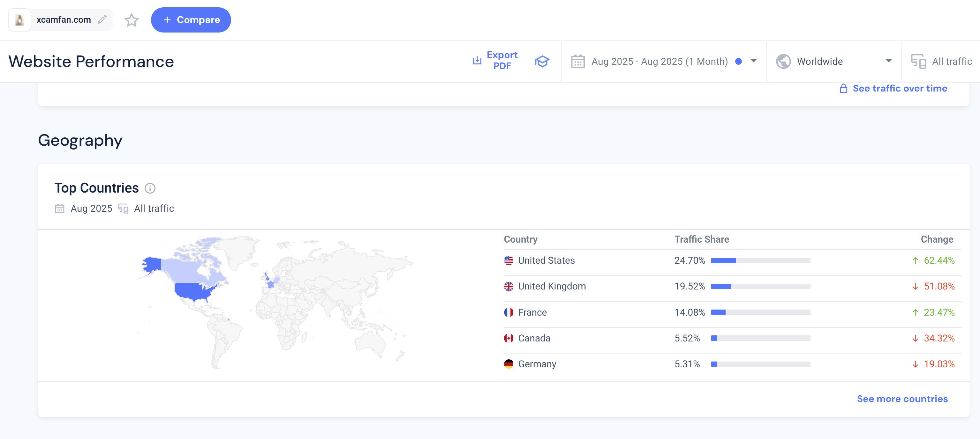The width and height of the screenshot is (980, 439).
Task: Click the lock icon near See traffic over time
Action: tap(843, 89)
